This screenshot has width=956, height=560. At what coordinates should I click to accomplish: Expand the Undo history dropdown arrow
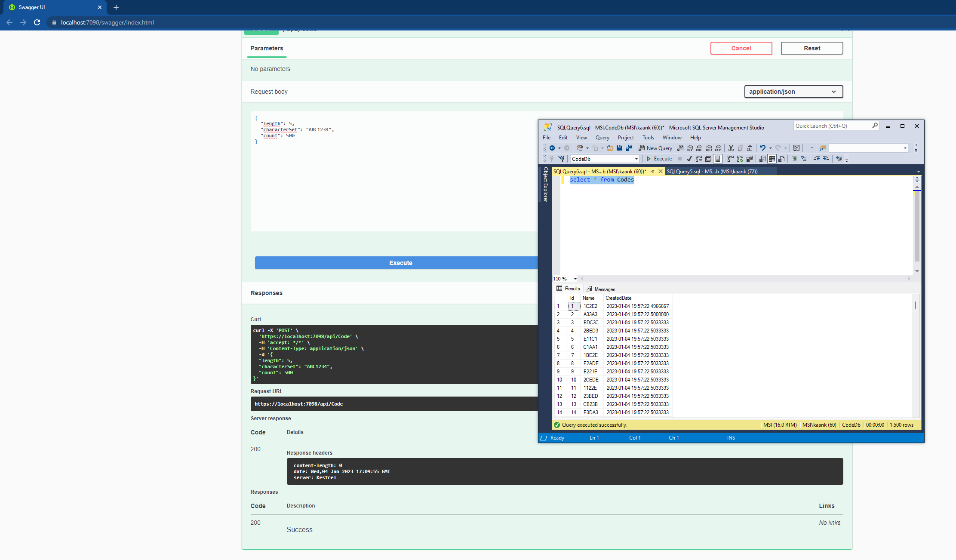point(770,148)
